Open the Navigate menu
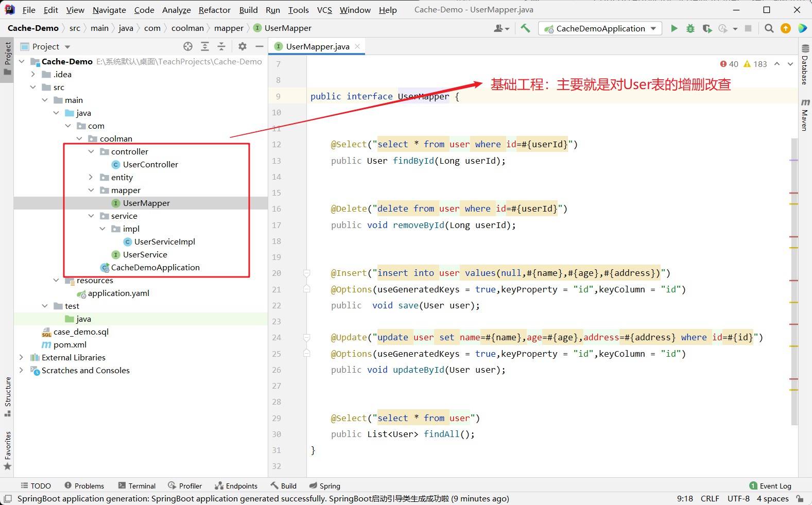This screenshot has height=505, width=812. coord(109,10)
